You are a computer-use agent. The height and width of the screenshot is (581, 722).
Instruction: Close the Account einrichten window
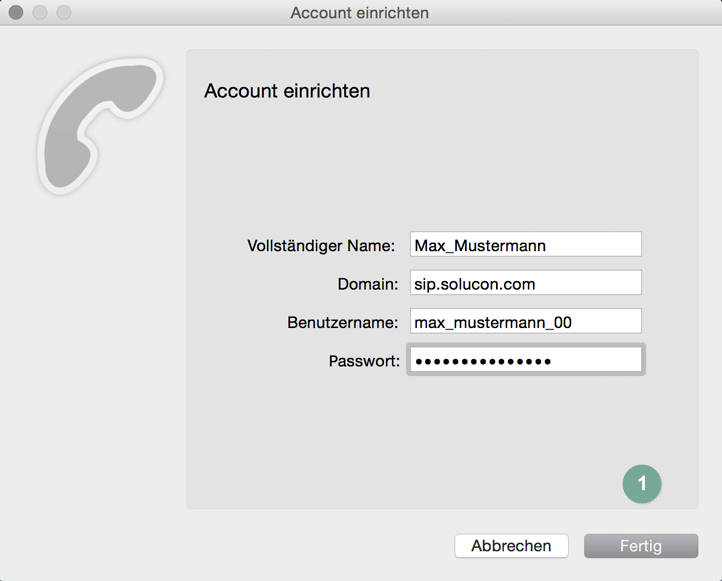click(16, 13)
